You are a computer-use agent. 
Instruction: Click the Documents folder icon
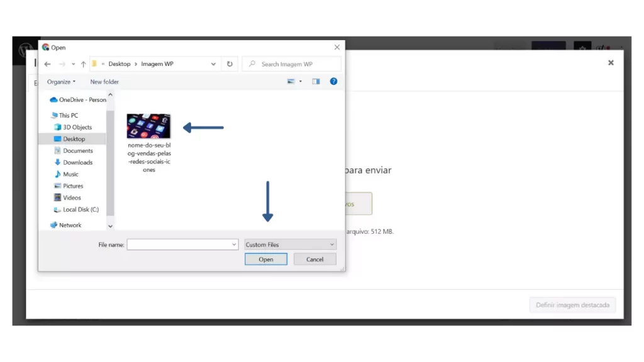tap(57, 151)
